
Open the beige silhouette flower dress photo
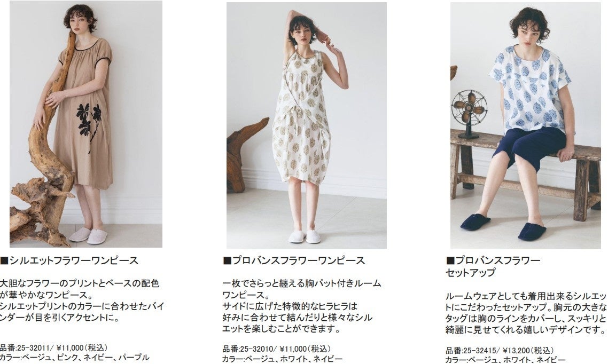[x=85, y=124]
